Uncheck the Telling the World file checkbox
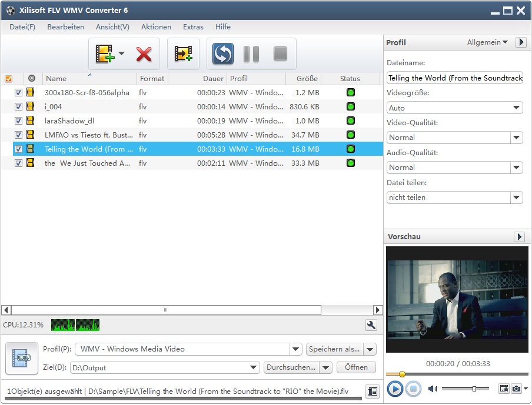 (18, 149)
